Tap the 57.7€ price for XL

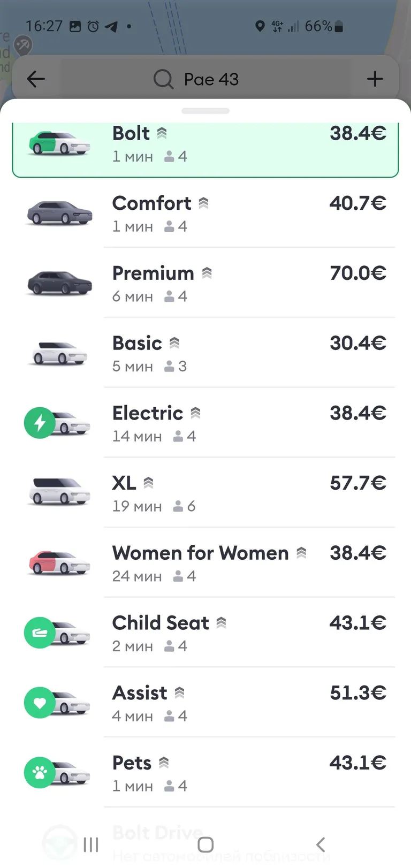(x=358, y=483)
